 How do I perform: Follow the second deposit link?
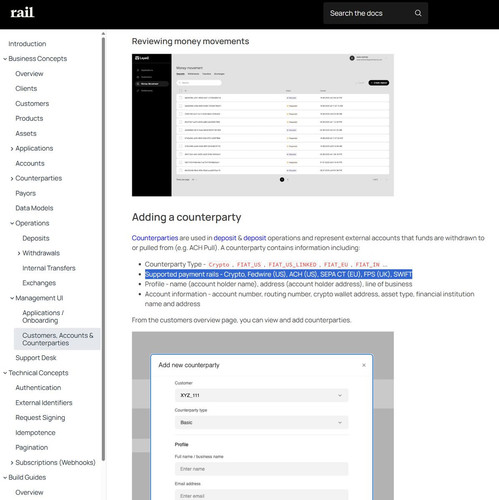[255, 238]
